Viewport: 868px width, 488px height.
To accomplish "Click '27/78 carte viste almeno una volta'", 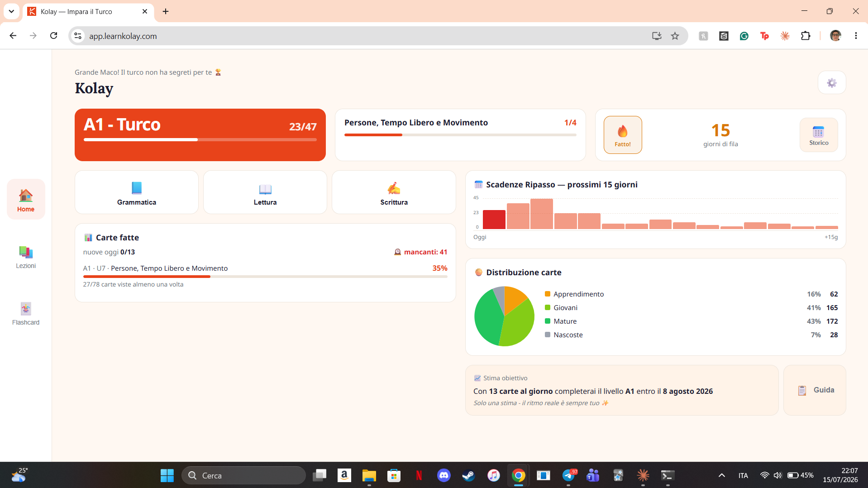I will click(133, 285).
